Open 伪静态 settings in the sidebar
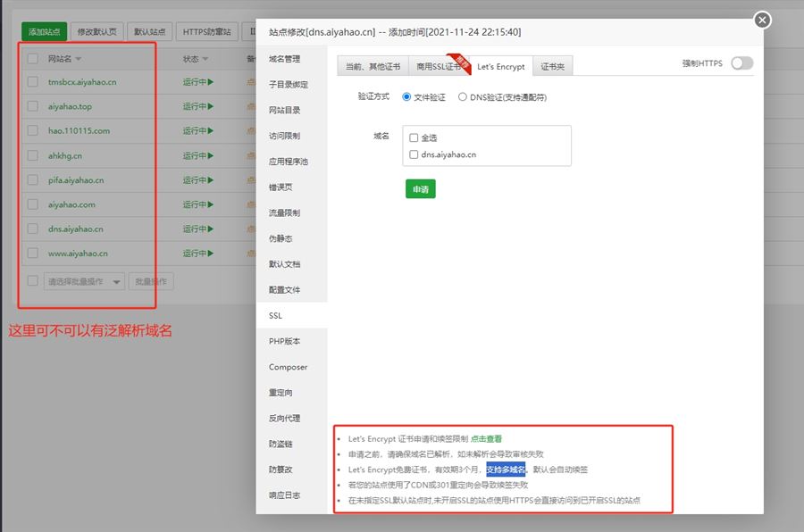 pos(281,239)
